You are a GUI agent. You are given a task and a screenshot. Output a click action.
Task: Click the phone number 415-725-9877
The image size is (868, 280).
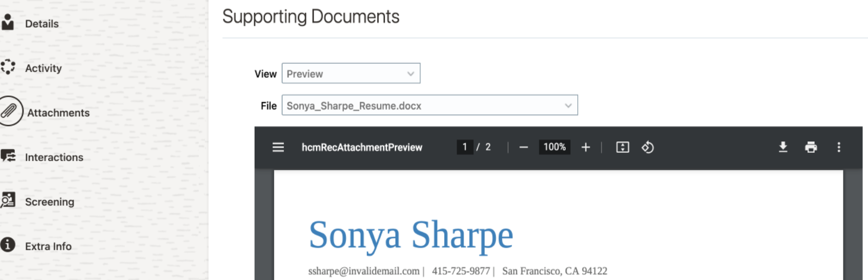tap(461, 271)
